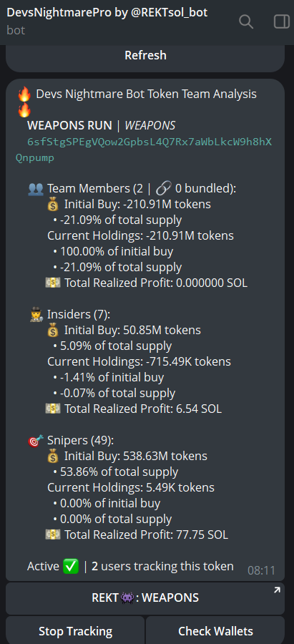Click the Insiders detective emoji
Viewport: 294px width, 644px height.
37,315
